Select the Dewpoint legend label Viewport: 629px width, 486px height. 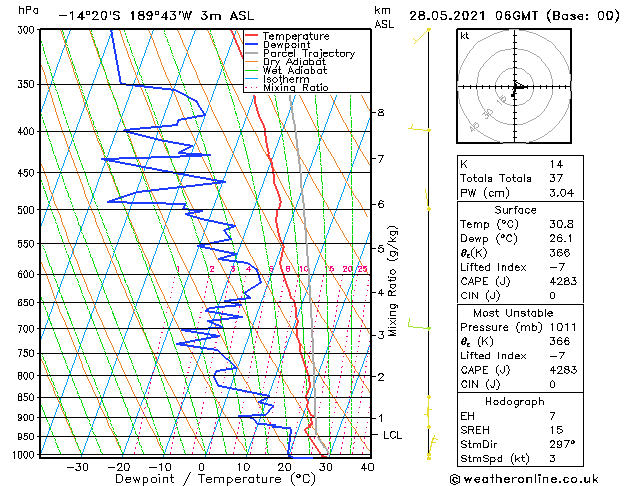pos(286,45)
